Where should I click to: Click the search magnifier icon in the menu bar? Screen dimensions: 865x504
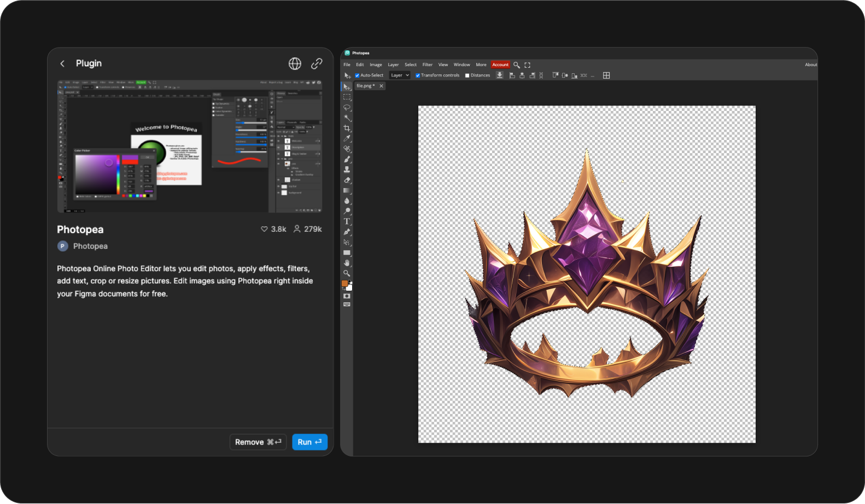tap(517, 65)
